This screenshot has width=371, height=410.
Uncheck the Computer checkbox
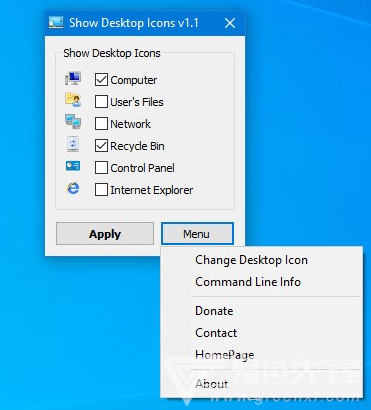(x=101, y=80)
